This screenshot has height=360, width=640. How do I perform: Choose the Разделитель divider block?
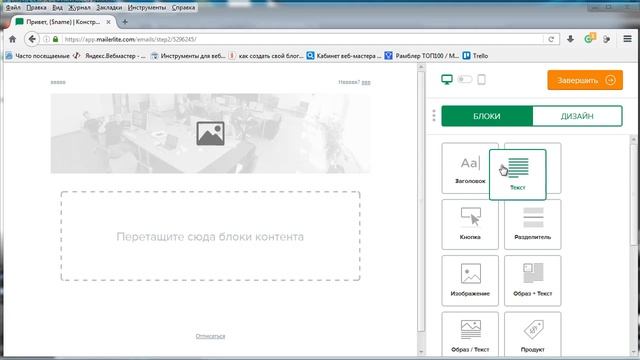533,224
